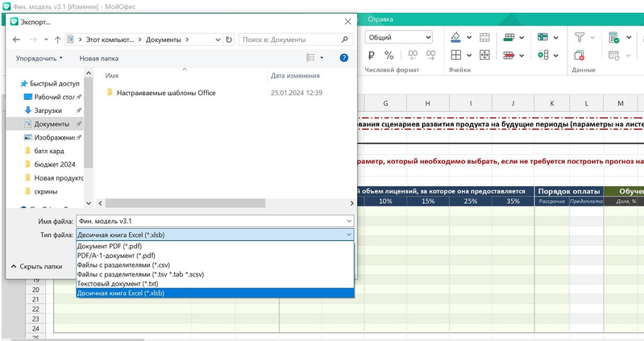Click the Порядок оплаты table header cell

569,191
